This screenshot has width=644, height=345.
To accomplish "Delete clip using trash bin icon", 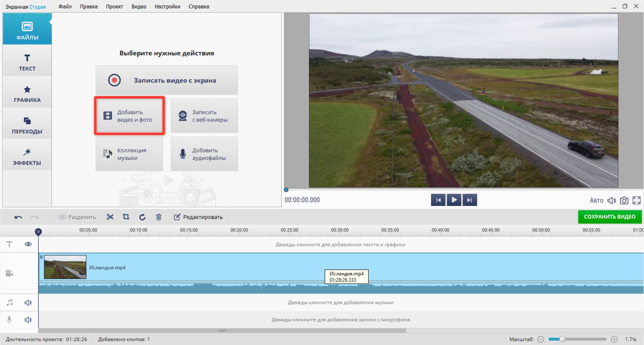I will (159, 217).
